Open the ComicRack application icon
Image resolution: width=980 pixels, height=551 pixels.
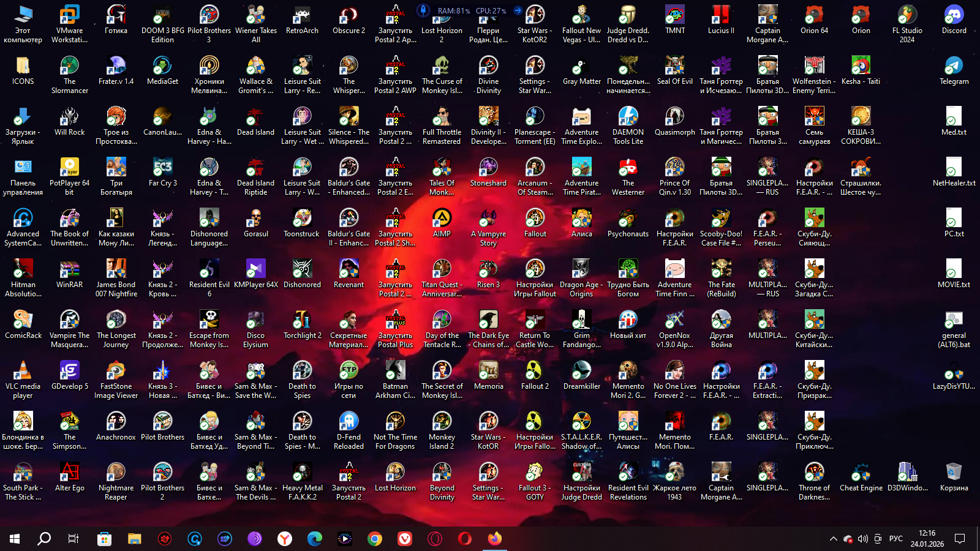click(x=23, y=324)
